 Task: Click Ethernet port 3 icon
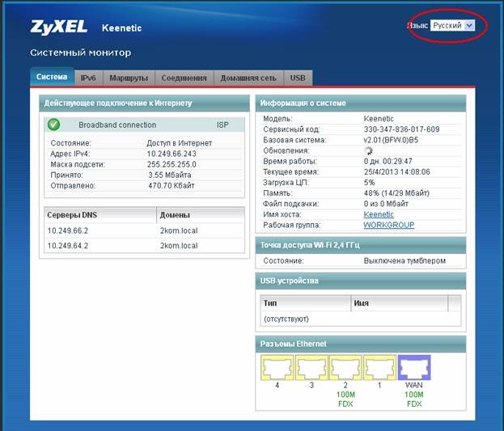point(311,369)
